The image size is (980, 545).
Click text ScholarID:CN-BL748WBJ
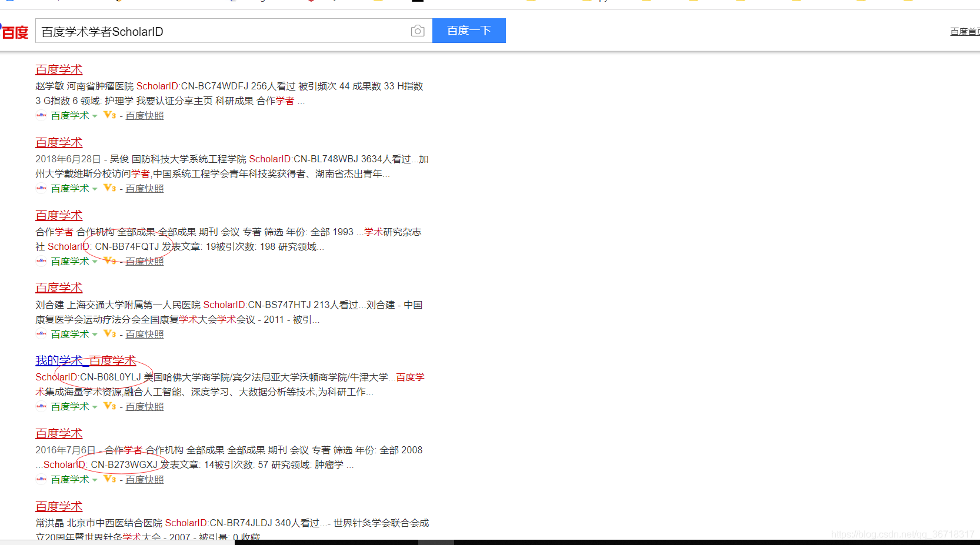tap(304, 159)
